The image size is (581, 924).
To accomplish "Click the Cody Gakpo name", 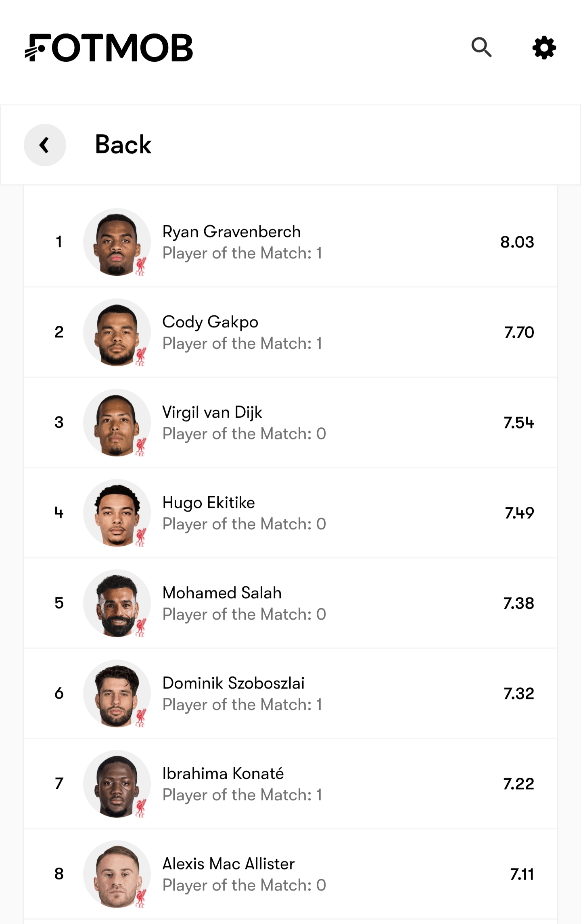I will point(210,322).
